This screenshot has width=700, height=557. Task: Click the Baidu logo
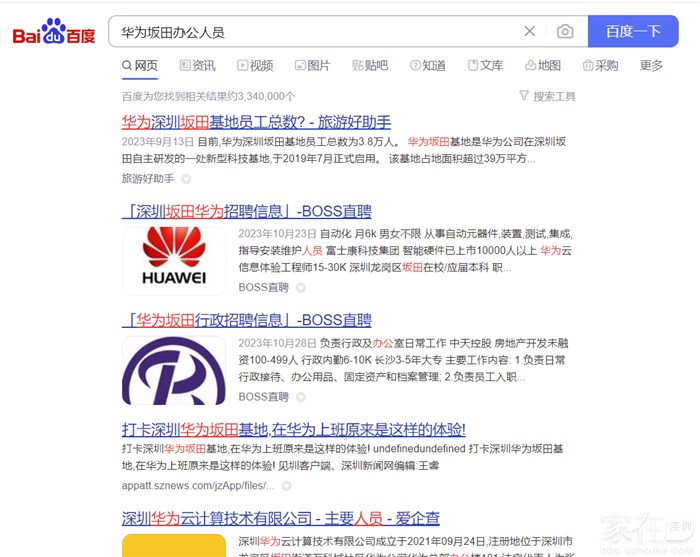54,32
